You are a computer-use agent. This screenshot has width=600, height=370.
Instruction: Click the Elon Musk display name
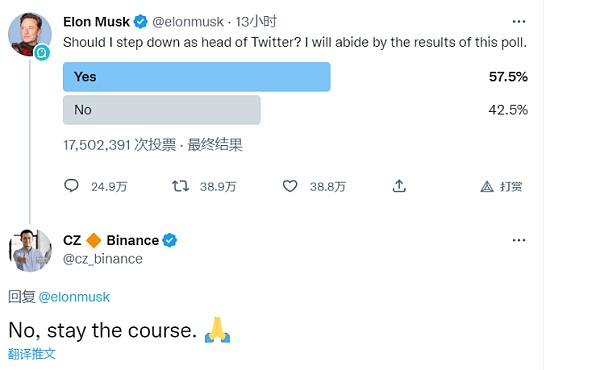tap(96, 22)
